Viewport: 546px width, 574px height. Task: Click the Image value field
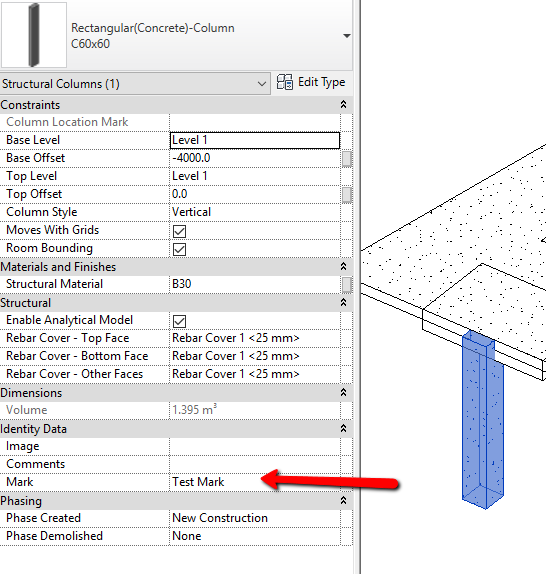click(x=255, y=446)
